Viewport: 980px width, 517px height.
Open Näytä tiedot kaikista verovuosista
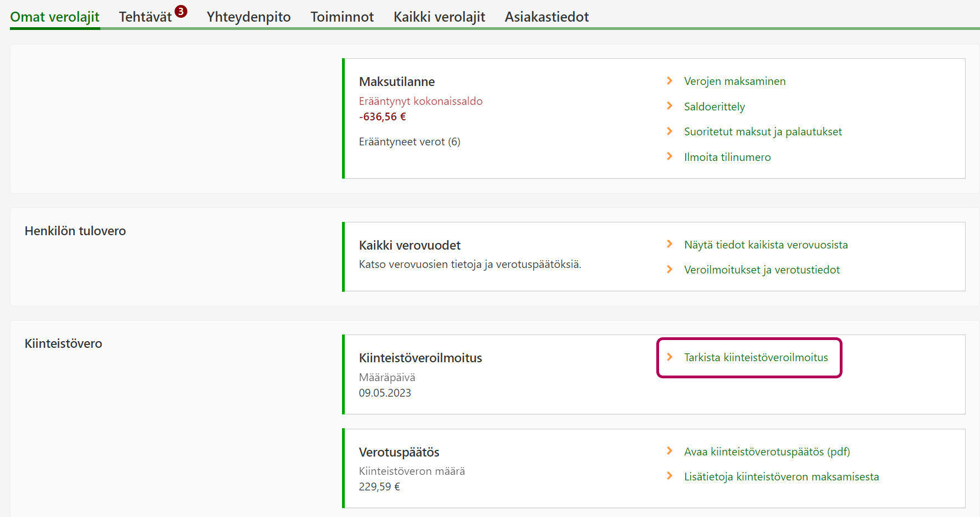[x=765, y=245]
